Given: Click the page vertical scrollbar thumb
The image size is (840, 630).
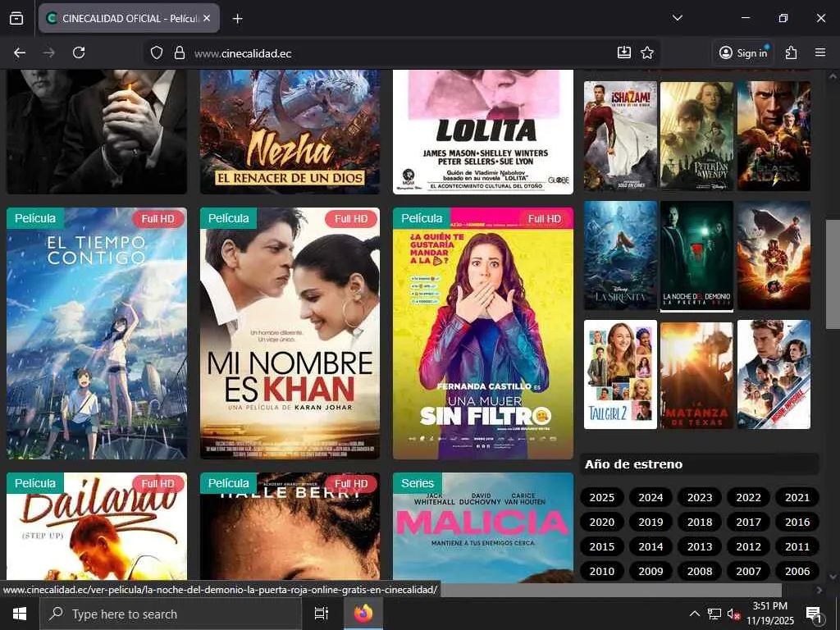Looking at the screenshot, I should 833,274.
